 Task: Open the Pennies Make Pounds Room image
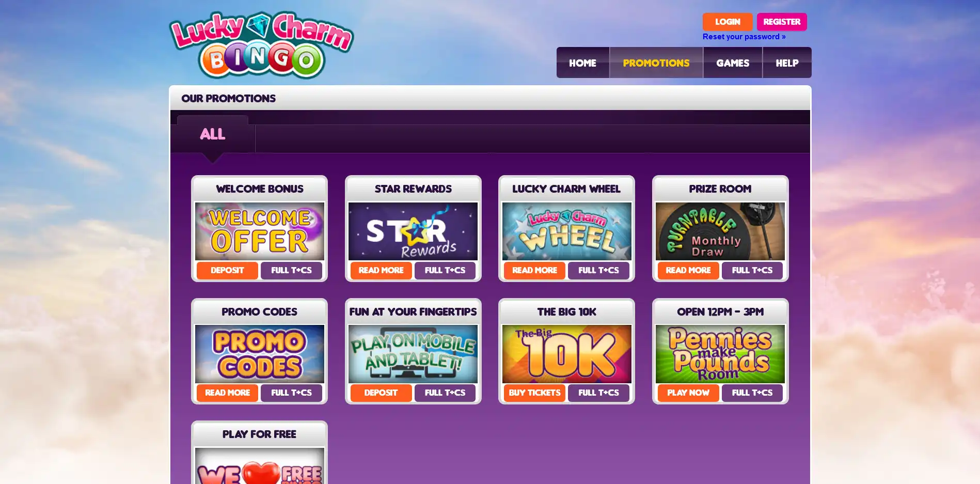click(x=720, y=354)
